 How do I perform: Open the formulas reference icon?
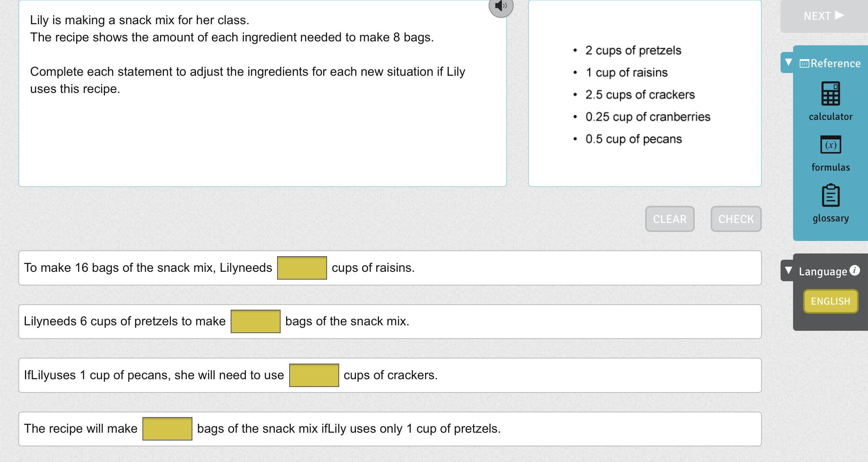tap(830, 145)
